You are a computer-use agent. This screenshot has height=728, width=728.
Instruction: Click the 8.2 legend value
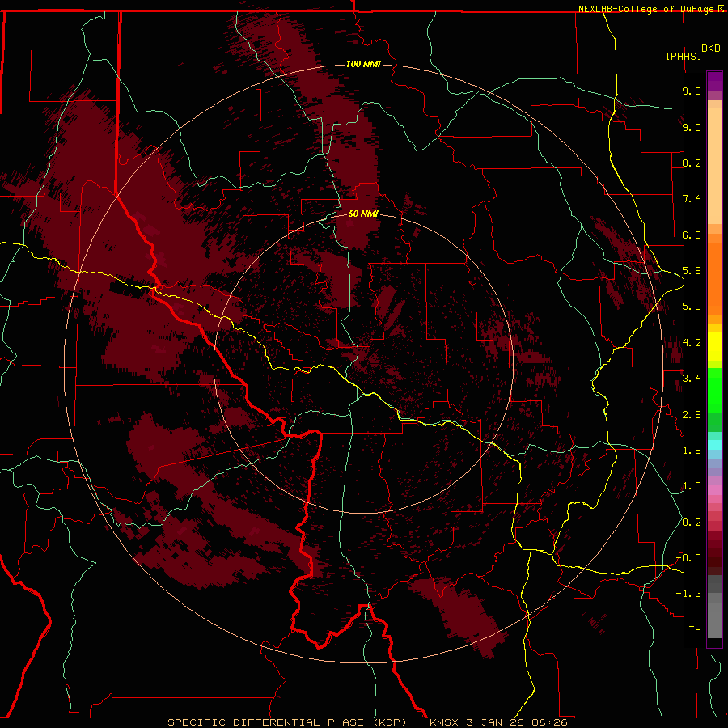(x=692, y=163)
